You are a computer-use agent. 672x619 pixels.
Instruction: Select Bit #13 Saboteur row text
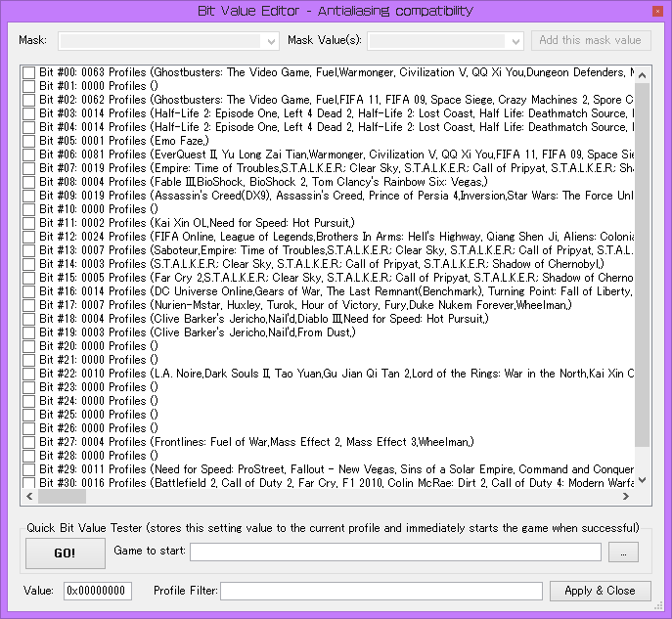pos(336,250)
